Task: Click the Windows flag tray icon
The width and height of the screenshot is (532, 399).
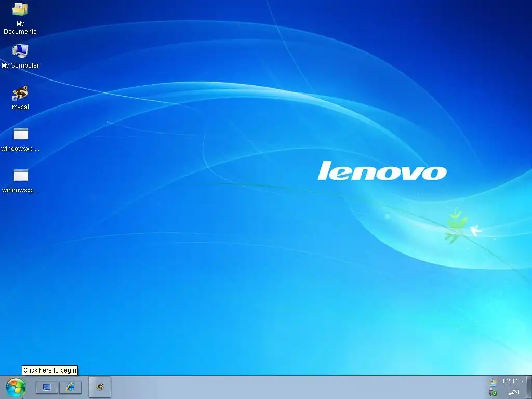Action: [493, 382]
